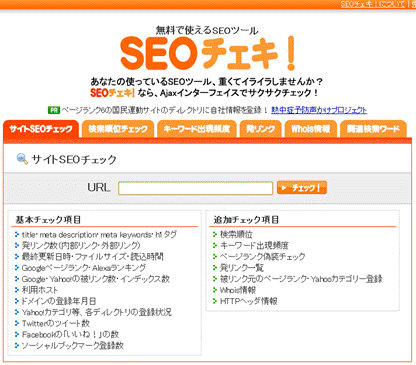This screenshot has height=365, width=416.
Task: Click 発リンク数(内部リンク・外部リンク) item
Action: (81, 246)
